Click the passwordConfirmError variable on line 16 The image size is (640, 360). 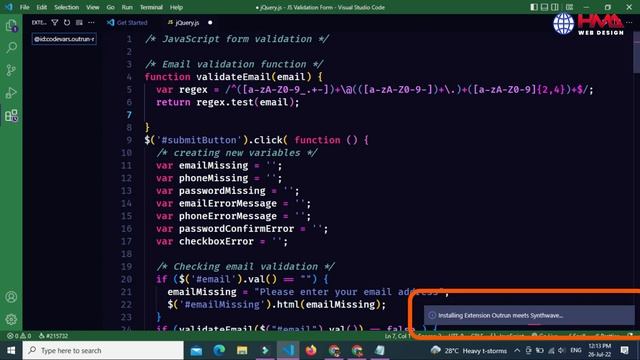pyautogui.click(x=236, y=229)
